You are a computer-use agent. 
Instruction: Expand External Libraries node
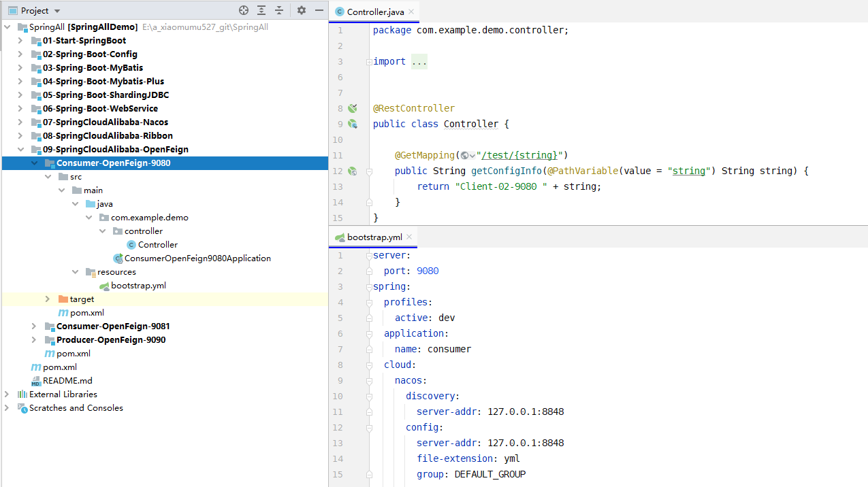pyautogui.click(x=7, y=394)
